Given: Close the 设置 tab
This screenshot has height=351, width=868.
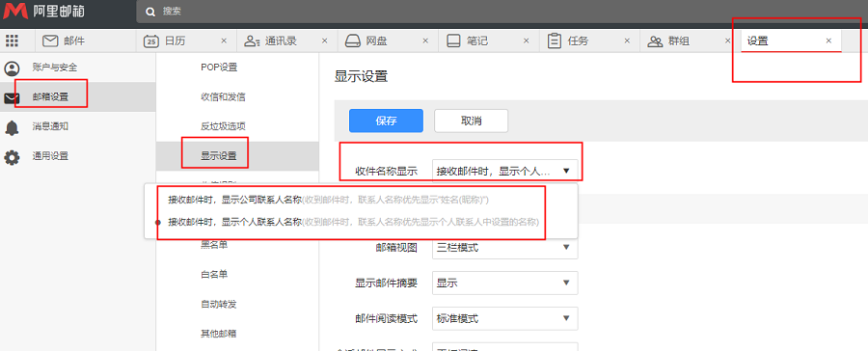Looking at the screenshot, I should click(x=828, y=40).
